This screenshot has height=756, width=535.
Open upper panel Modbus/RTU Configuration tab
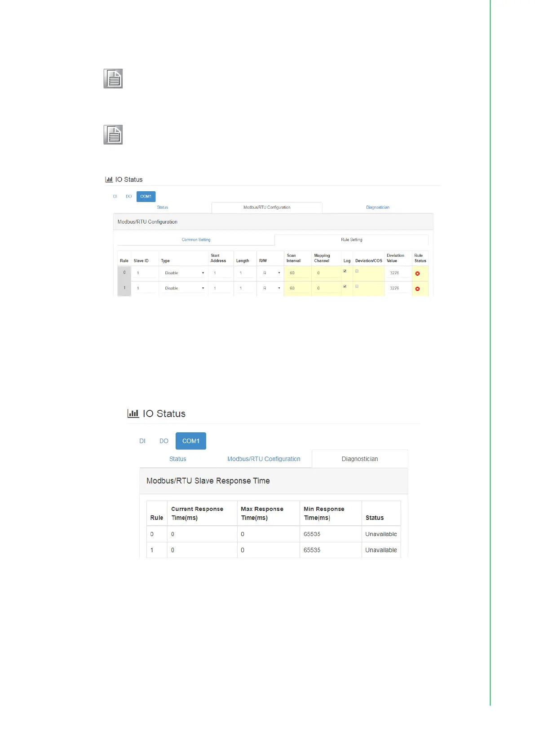click(x=267, y=207)
